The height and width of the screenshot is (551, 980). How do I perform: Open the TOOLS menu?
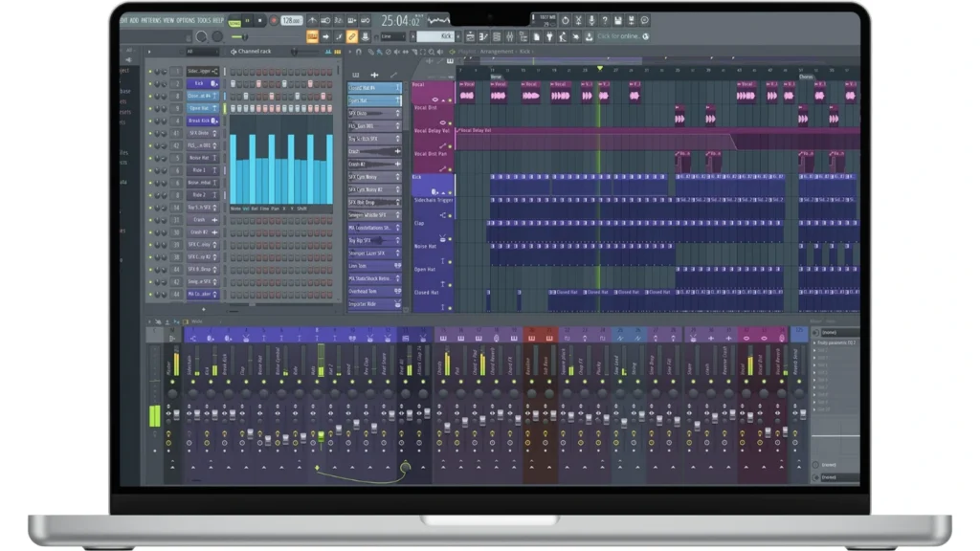(203, 20)
